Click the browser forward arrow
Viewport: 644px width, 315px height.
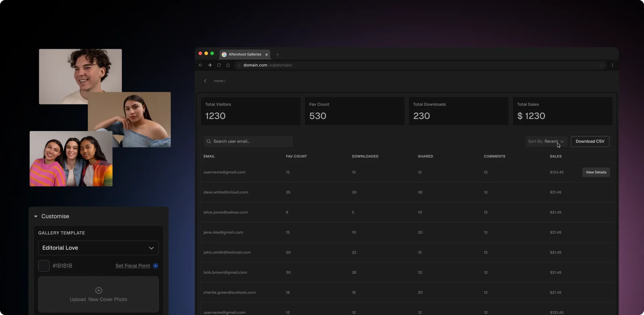tap(210, 65)
